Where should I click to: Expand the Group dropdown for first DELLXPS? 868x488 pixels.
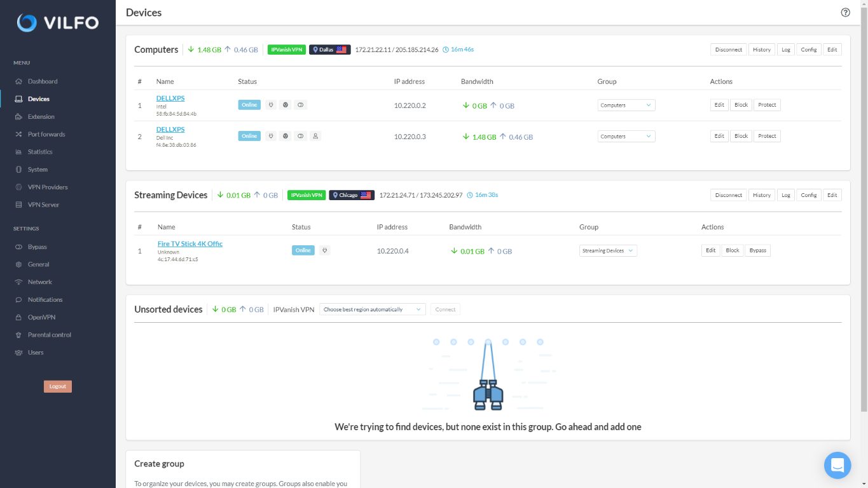pos(626,105)
